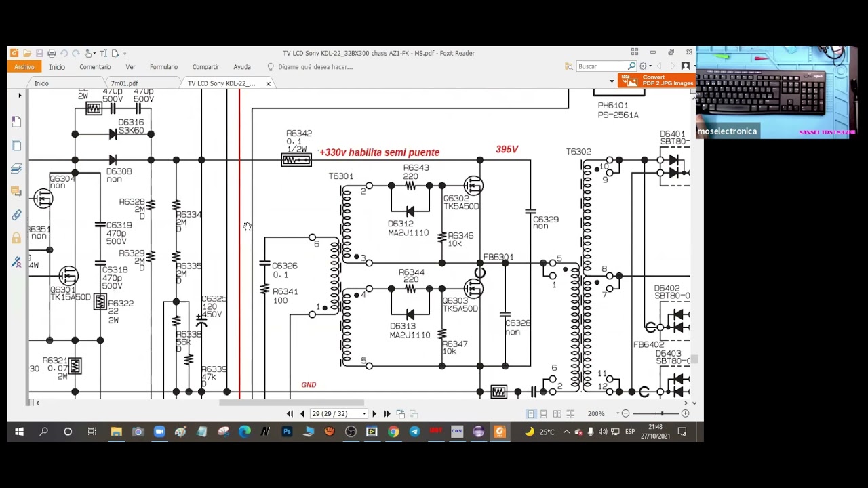Click the zoom out minus button
This screenshot has width=868, height=488.
coord(625,413)
